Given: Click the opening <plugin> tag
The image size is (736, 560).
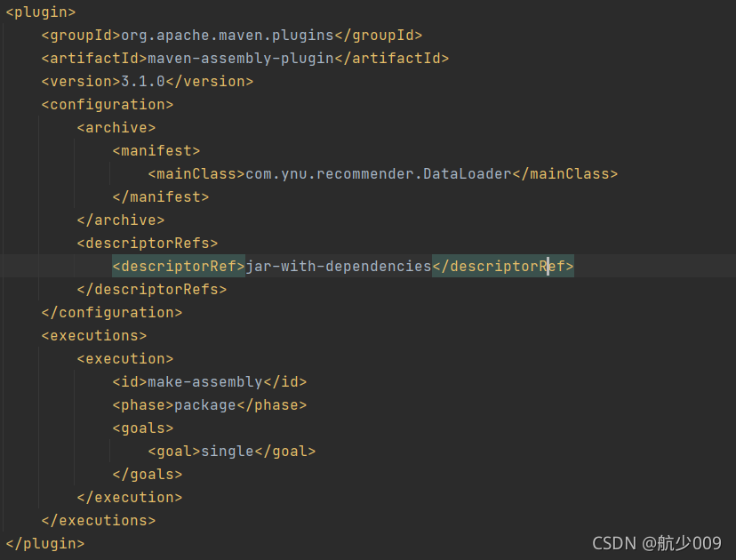Looking at the screenshot, I should (40, 12).
